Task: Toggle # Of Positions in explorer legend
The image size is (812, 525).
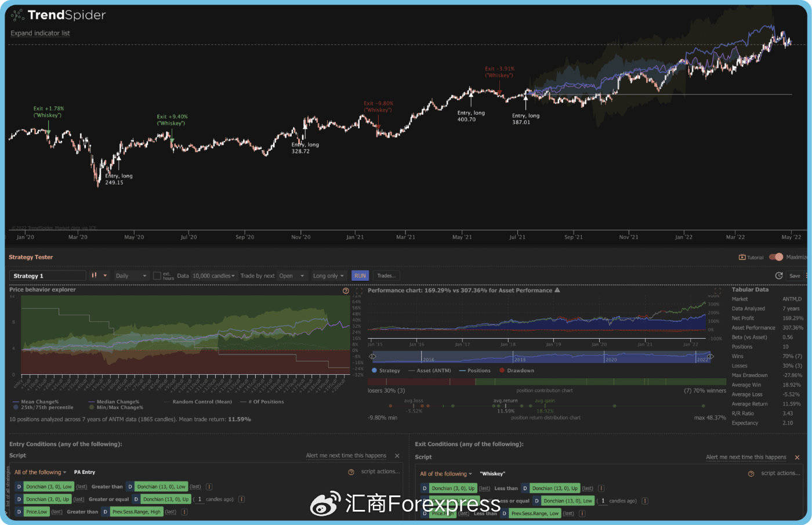Action: coord(262,401)
